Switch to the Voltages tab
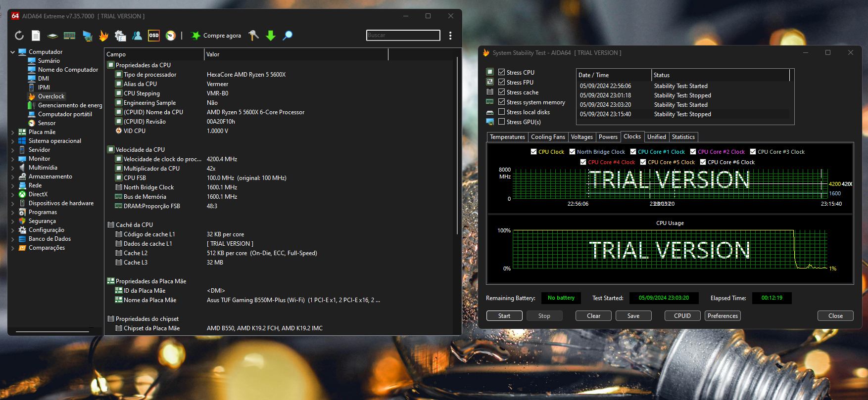 click(x=581, y=137)
